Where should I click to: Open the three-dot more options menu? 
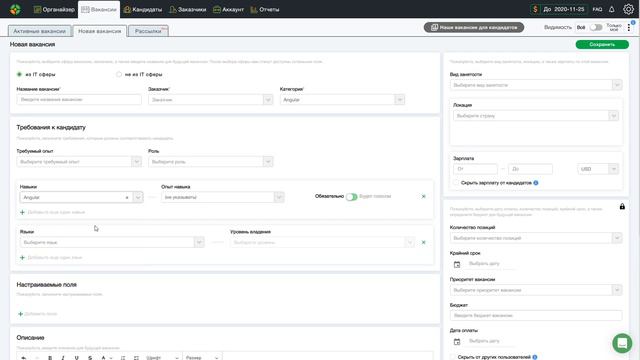629,28
